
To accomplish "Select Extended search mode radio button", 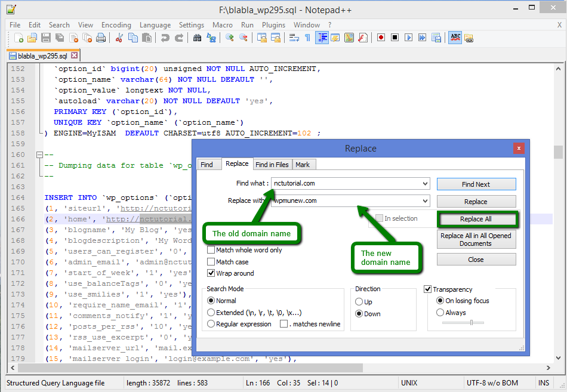I will coord(211,313).
